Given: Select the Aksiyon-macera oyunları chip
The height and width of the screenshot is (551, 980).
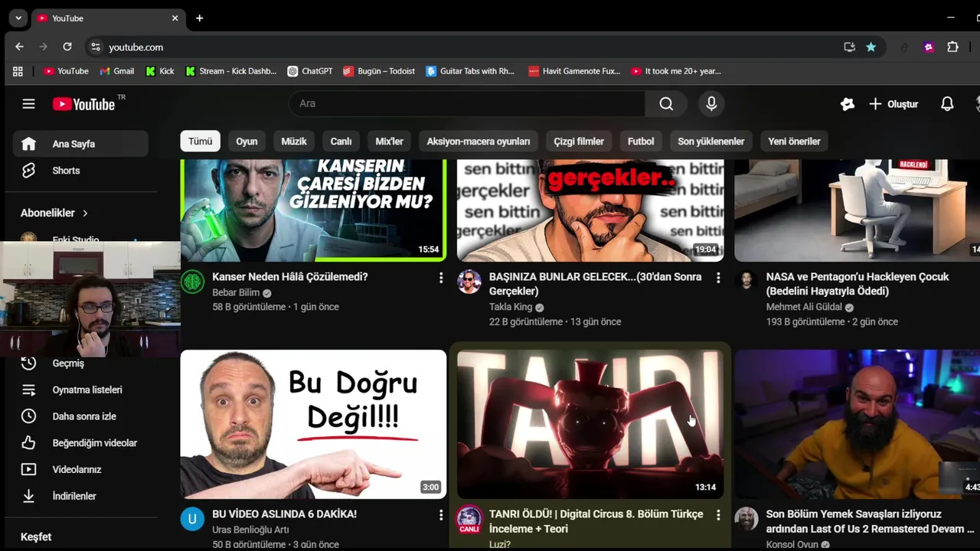Looking at the screenshot, I should tap(479, 142).
